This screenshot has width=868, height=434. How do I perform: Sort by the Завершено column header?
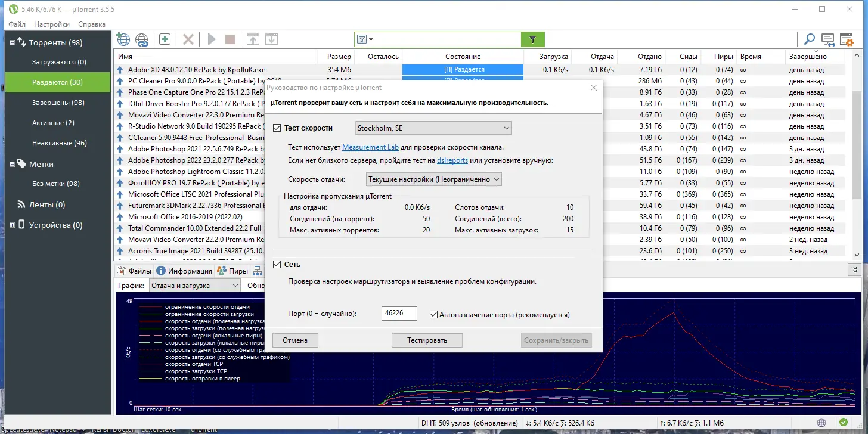pyautogui.click(x=815, y=57)
